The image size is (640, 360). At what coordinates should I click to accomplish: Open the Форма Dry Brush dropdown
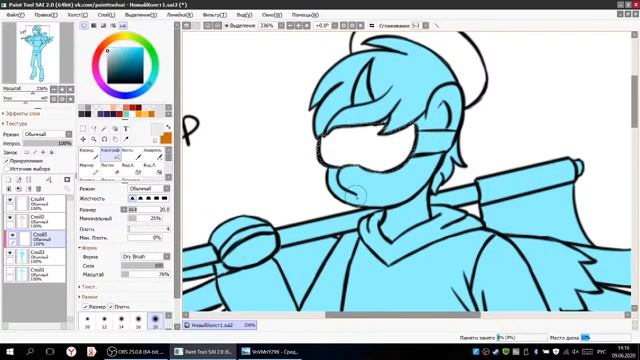(146, 256)
